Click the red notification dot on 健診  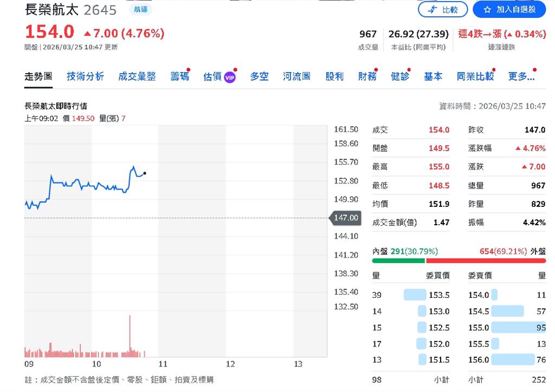click(x=409, y=69)
